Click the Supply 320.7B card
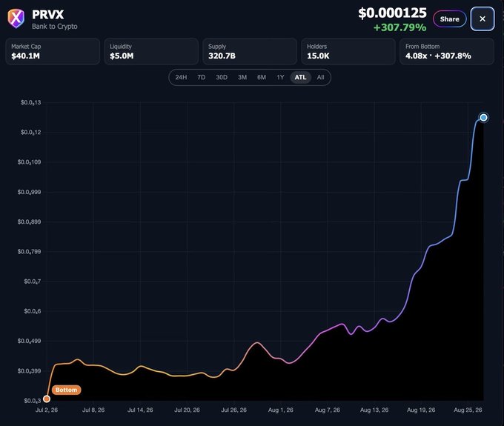Viewport: 504px width, 426px height. coord(250,51)
